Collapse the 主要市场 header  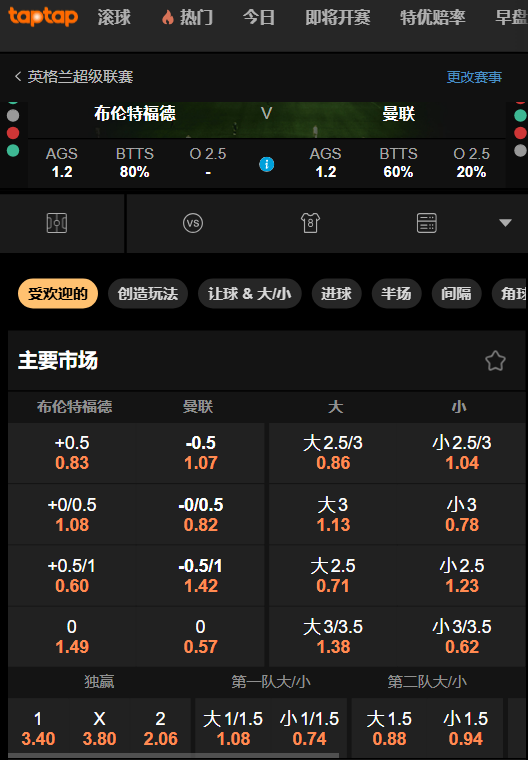(x=267, y=361)
